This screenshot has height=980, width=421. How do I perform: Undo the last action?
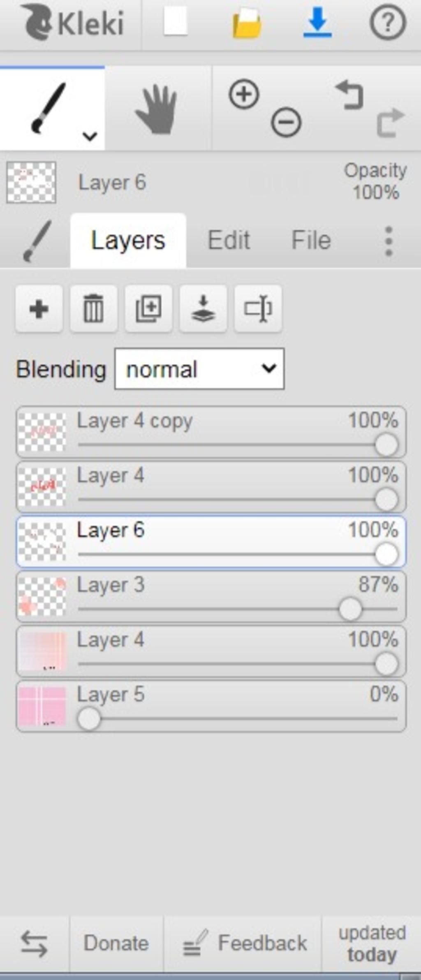point(350,95)
